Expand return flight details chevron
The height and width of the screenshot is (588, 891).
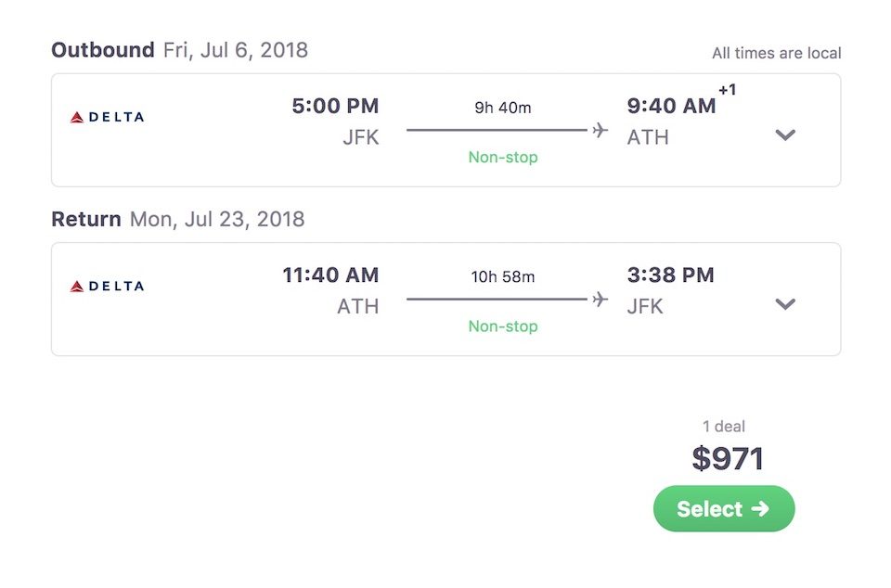click(x=785, y=304)
